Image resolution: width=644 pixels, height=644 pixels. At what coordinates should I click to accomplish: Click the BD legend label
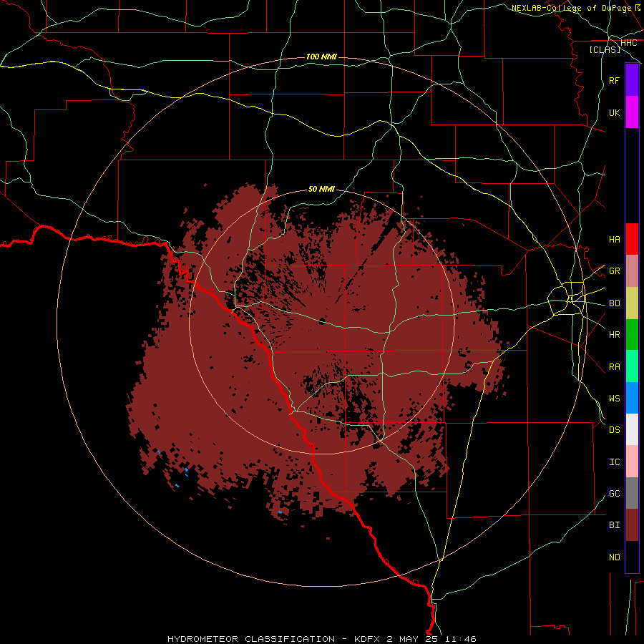tap(615, 303)
